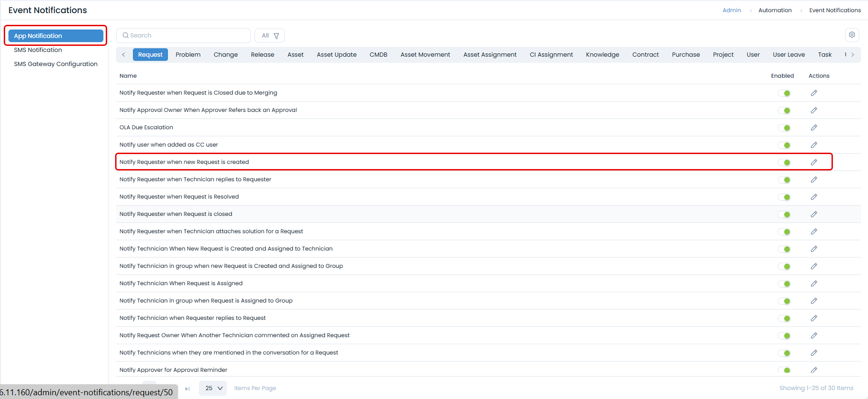Edit 'Notify Requester when new Request is created'

tap(814, 163)
